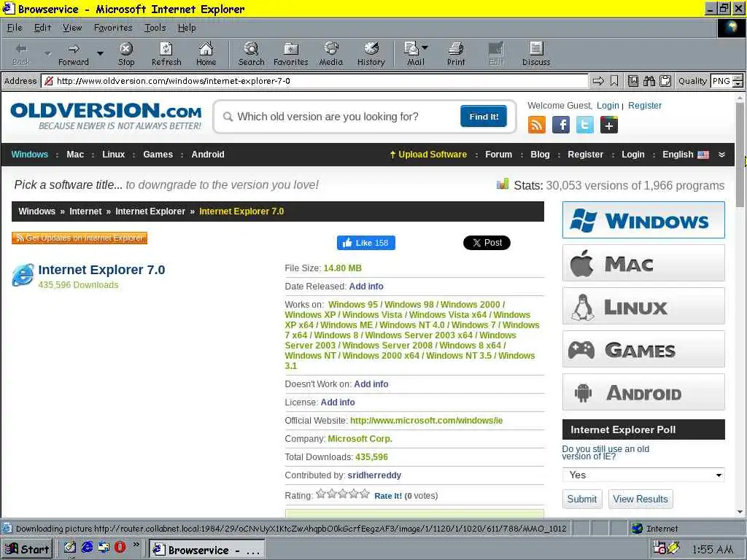Open the Yes poll answer dropdown
747x560 pixels.
point(643,475)
